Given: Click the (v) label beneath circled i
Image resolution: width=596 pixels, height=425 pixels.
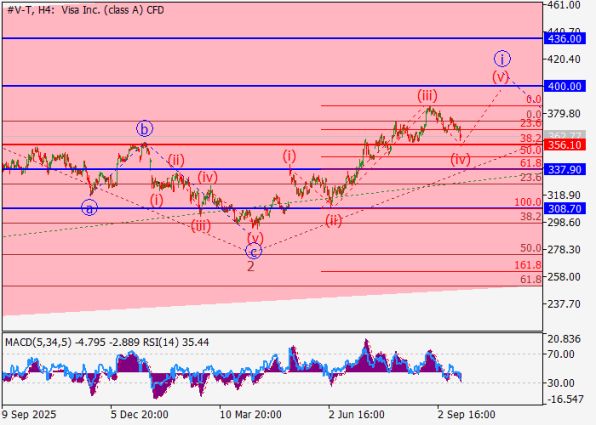Looking at the screenshot, I should pos(500,77).
